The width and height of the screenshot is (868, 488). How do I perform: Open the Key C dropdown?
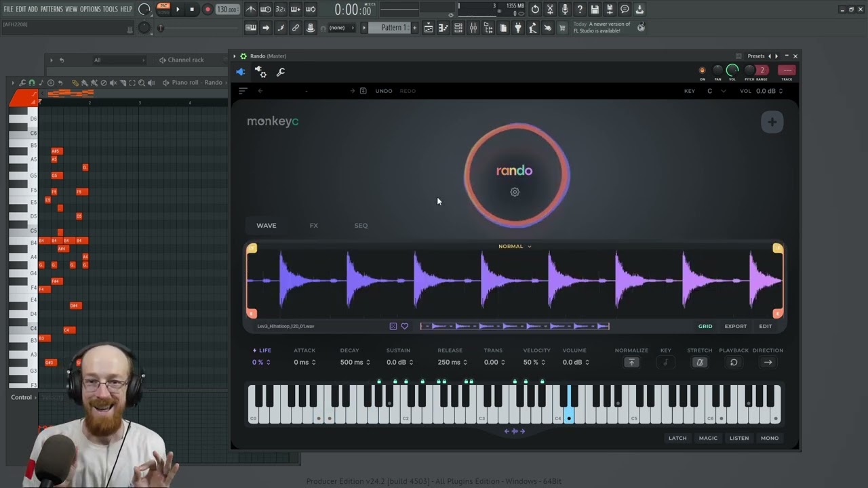(716, 91)
